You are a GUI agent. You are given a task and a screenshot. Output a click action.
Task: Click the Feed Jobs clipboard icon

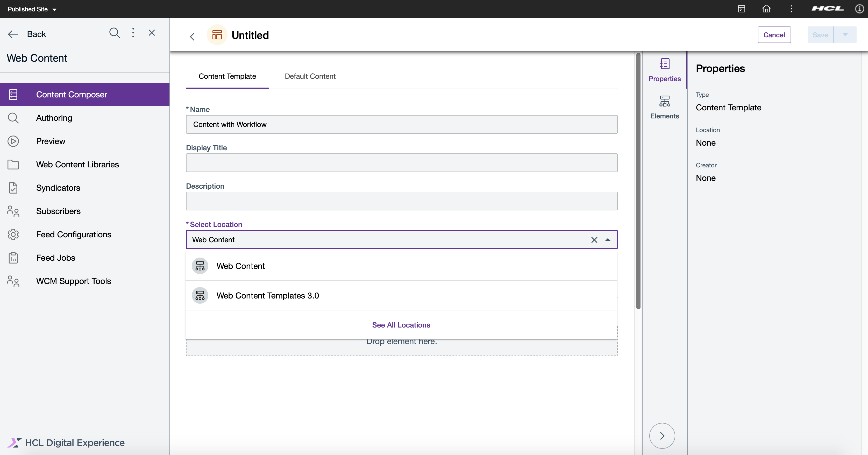tap(13, 258)
